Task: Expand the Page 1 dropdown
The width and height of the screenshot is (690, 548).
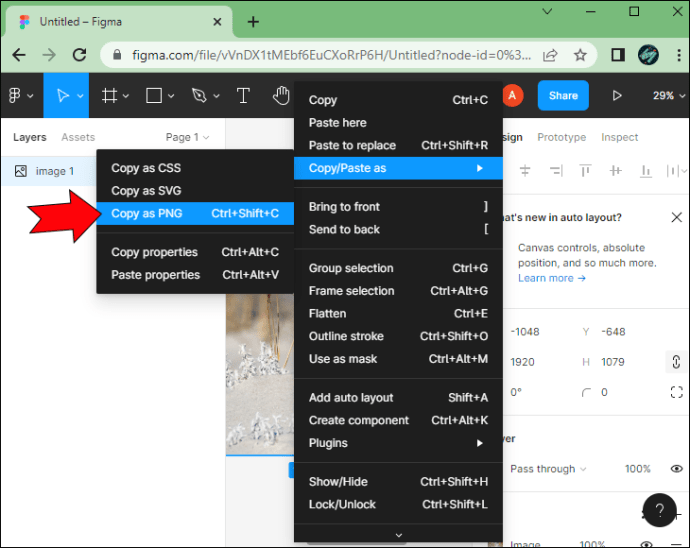Action: [x=187, y=137]
